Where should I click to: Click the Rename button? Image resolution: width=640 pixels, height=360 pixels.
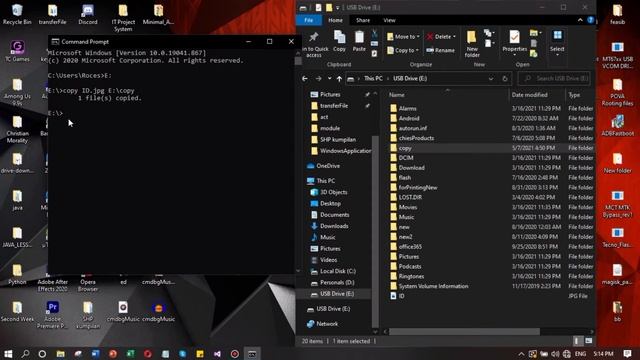click(x=440, y=50)
